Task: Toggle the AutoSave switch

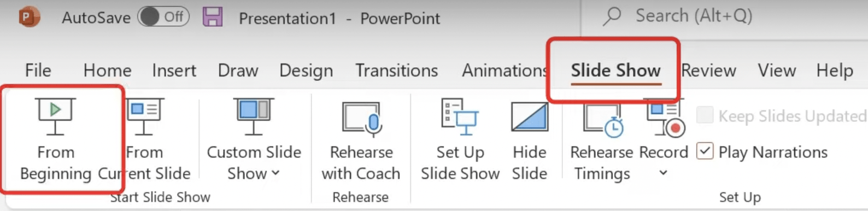Action: (163, 17)
